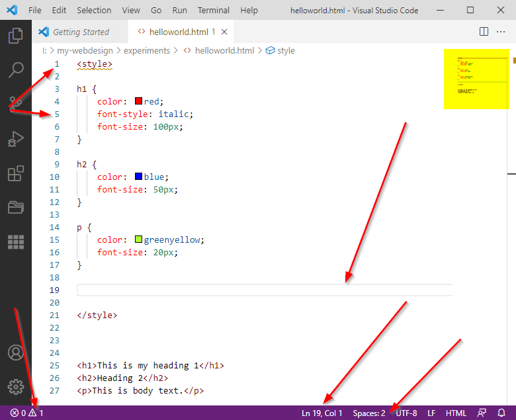This screenshot has width=516, height=420.
Task: Change end of line sequence LF
Action: (431, 413)
